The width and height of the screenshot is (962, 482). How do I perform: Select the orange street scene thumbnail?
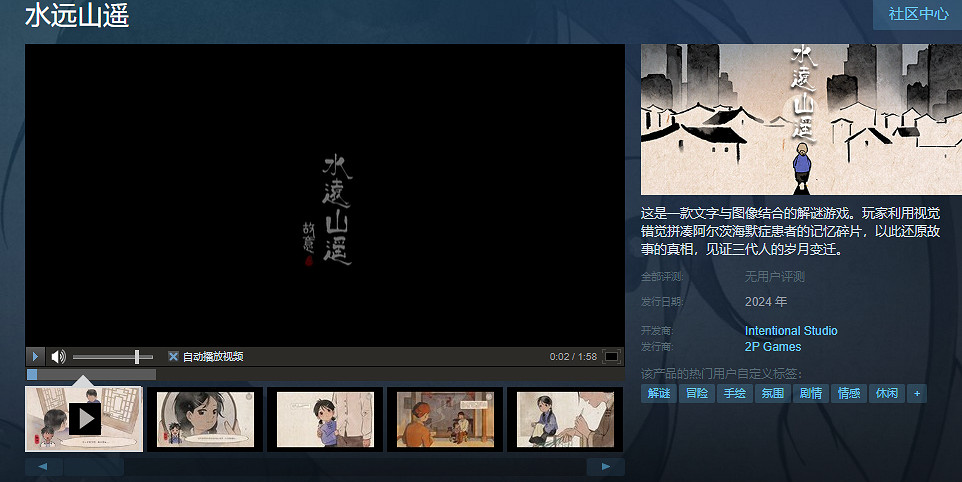click(x=445, y=419)
